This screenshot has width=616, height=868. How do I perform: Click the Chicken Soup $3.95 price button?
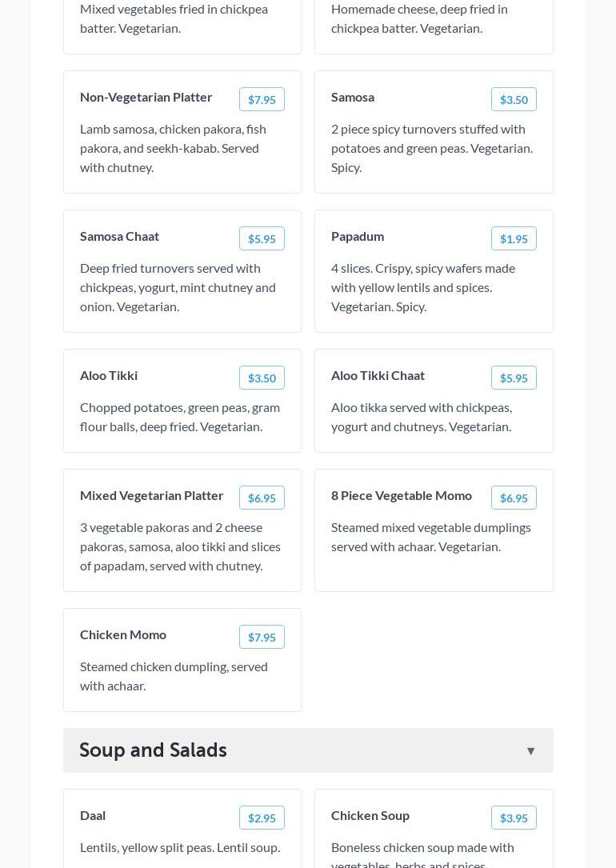point(514,818)
